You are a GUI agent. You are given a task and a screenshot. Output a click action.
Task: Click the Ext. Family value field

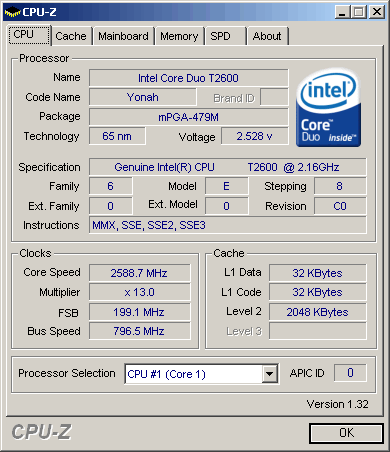[x=110, y=206]
